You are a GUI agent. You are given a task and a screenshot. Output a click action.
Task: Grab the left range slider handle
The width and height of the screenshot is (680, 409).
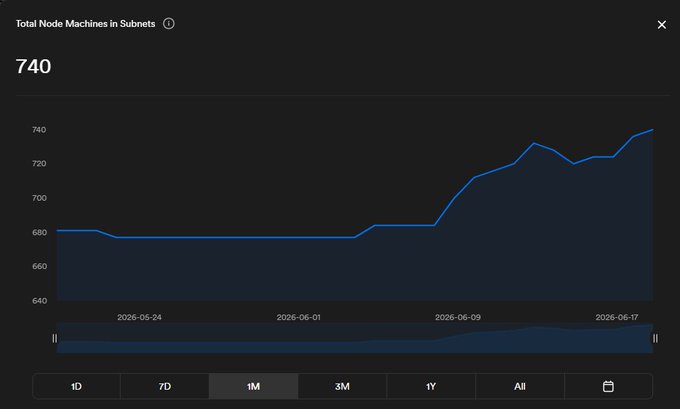(55, 338)
